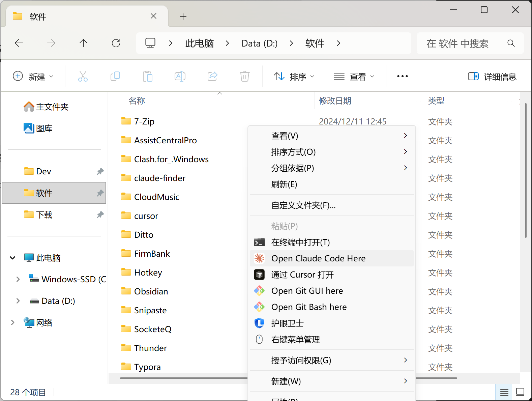The image size is (532, 401).
Task: Open 主文件夹 in navigation pane
Action: point(46,107)
